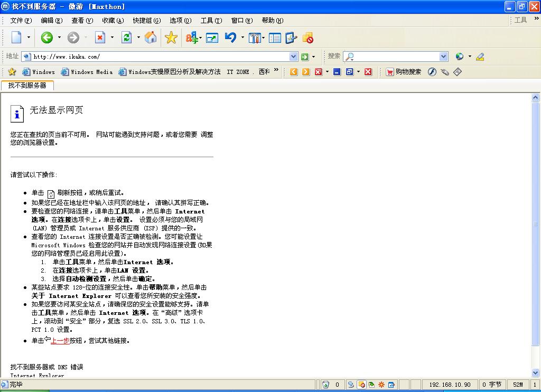Image resolution: width=541 pixels, height=392 pixels.
Task: Open the 编辑(E) menu
Action: point(52,21)
